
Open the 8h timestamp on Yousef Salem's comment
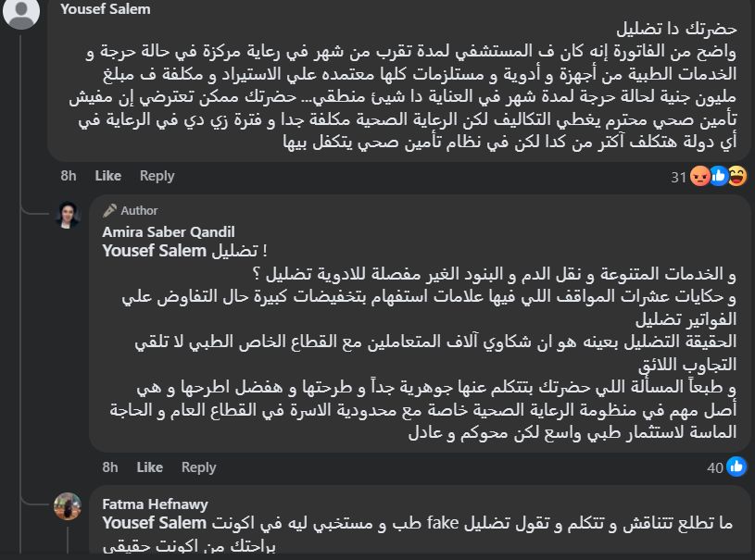pyautogui.click(x=69, y=175)
